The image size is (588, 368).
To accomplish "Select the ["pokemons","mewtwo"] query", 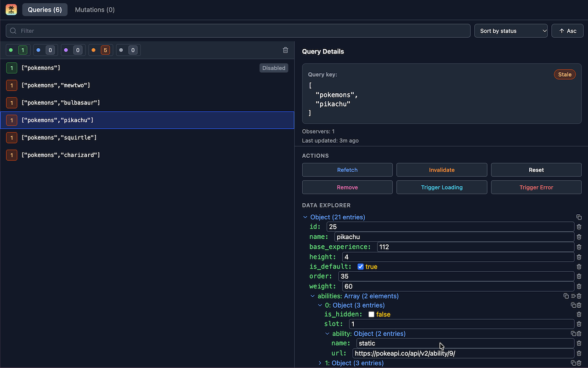I will (x=147, y=85).
